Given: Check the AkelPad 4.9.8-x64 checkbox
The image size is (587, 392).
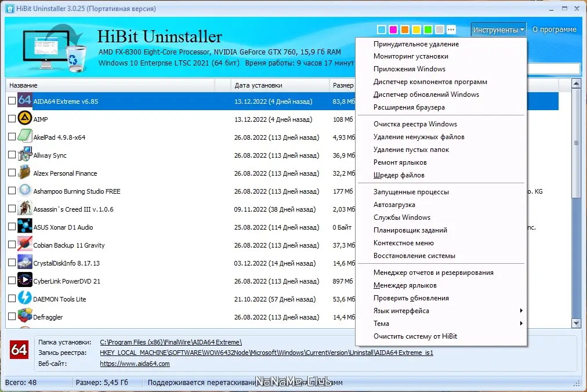Looking at the screenshot, I should 12,137.
